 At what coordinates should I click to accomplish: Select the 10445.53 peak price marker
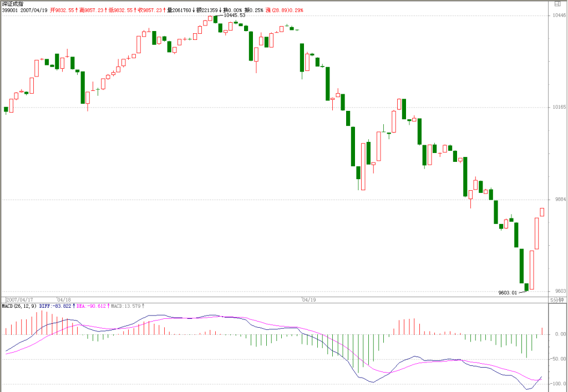[235, 15]
